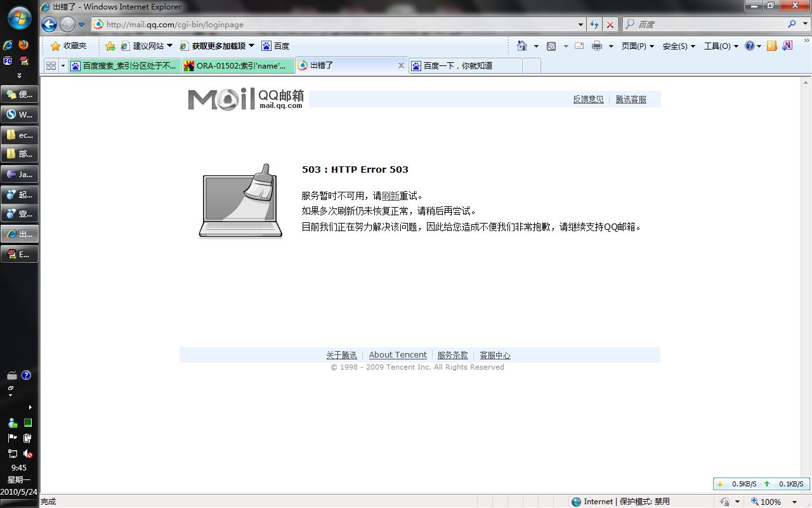
Task: Open the 安全(S) menu
Action: 679,46
